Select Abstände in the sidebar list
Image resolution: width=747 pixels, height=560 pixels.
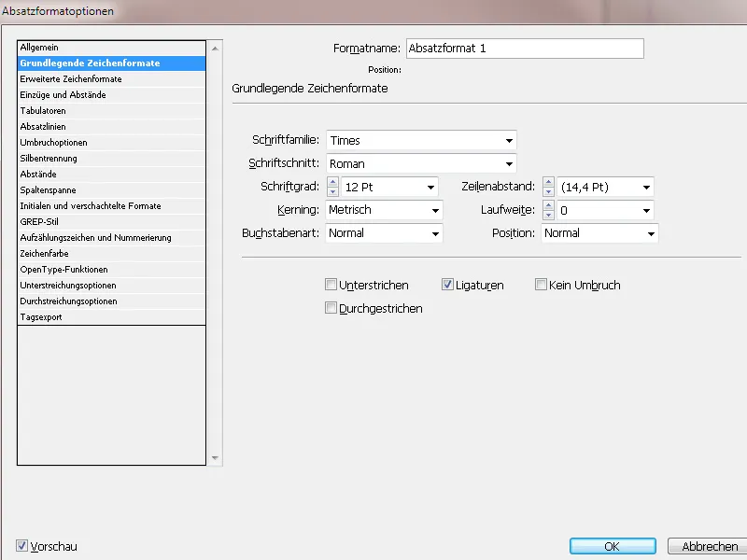pos(111,175)
